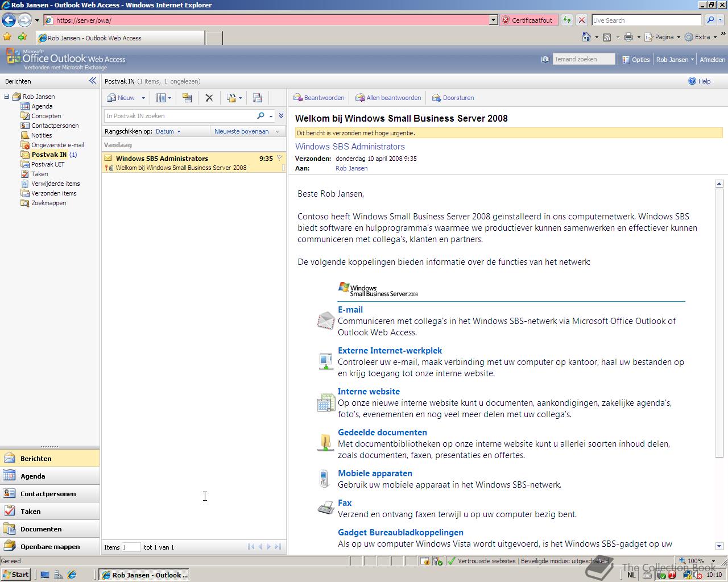The width and height of the screenshot is (728, 582).
Task: Click Certificaatfout warning in address bar
Action: (528, 20)
